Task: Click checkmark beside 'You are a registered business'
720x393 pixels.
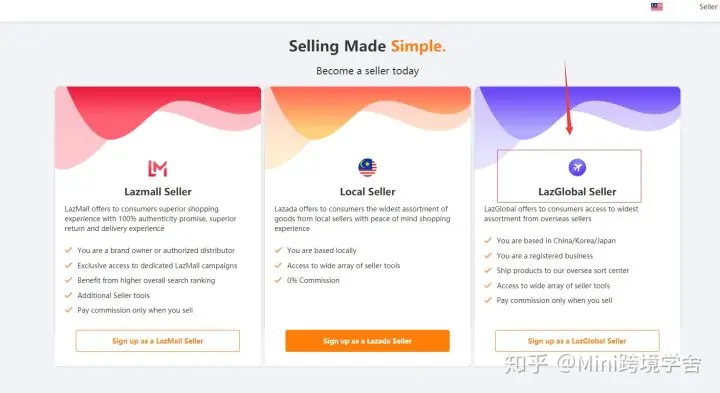Action: [x=488, y=256]
